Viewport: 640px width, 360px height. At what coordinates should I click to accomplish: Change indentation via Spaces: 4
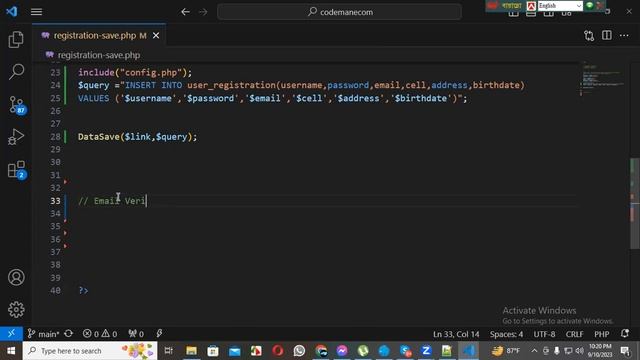(x=506, y=334)
